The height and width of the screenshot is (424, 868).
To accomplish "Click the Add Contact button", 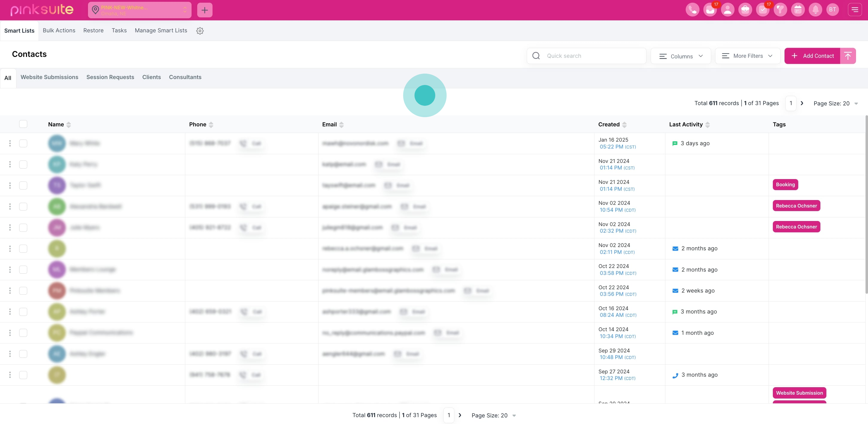I will [812, 56].
